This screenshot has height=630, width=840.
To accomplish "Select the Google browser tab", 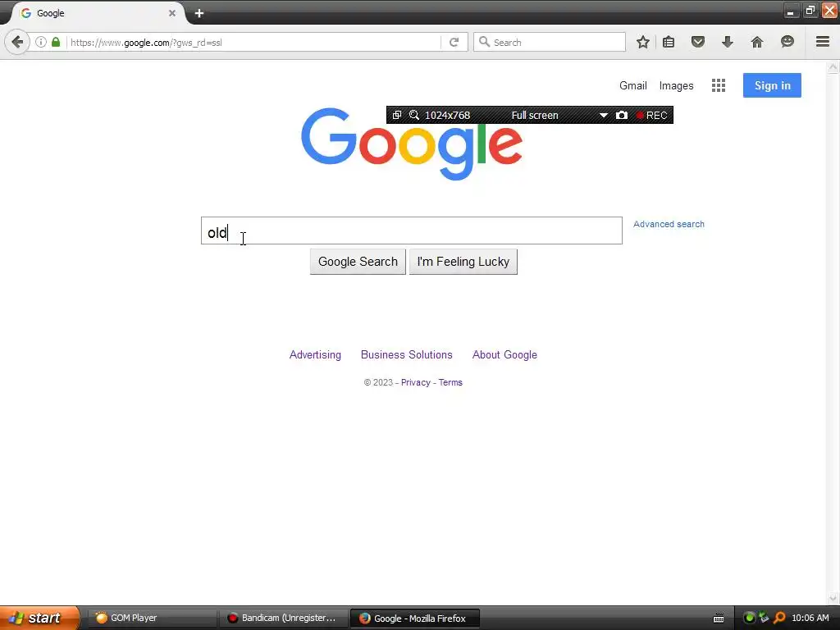I will tap(97, 13).
